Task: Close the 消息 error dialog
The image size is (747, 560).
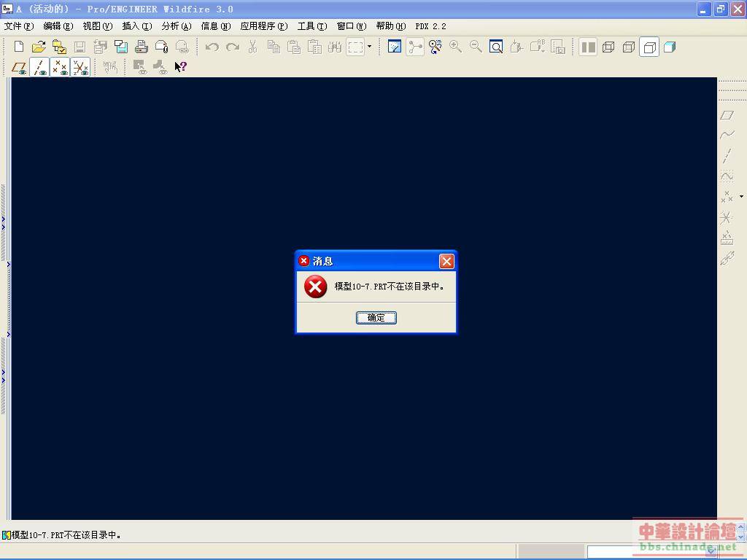Action: 446,261
